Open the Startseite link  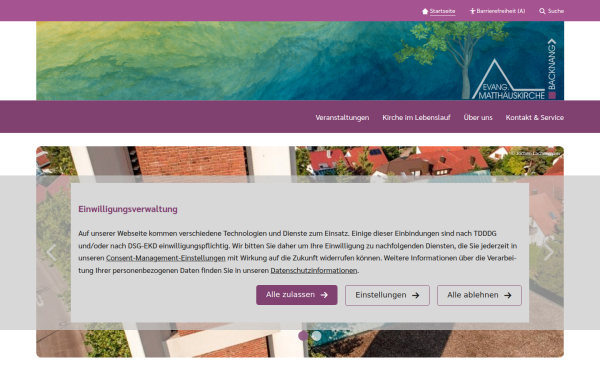[442, 11]
